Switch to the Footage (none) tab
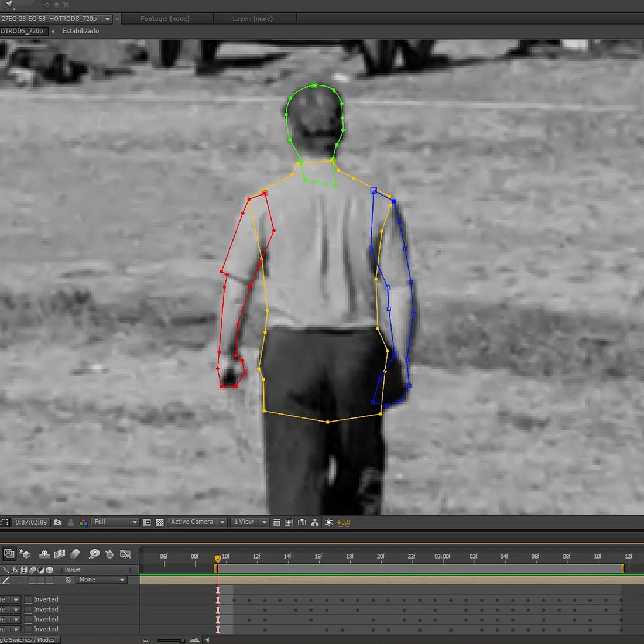Screen dimensions: 644x644 click(165, 19)
